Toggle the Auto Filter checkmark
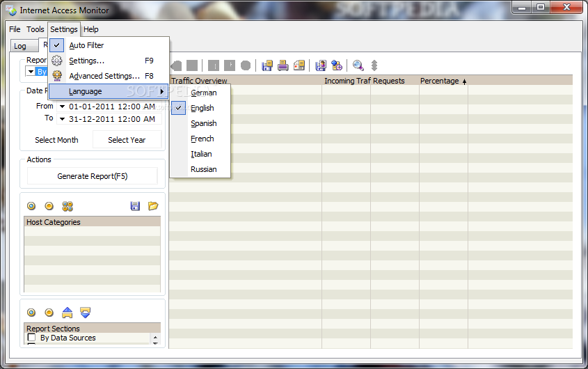588x369 pixels. coord(56,45)
